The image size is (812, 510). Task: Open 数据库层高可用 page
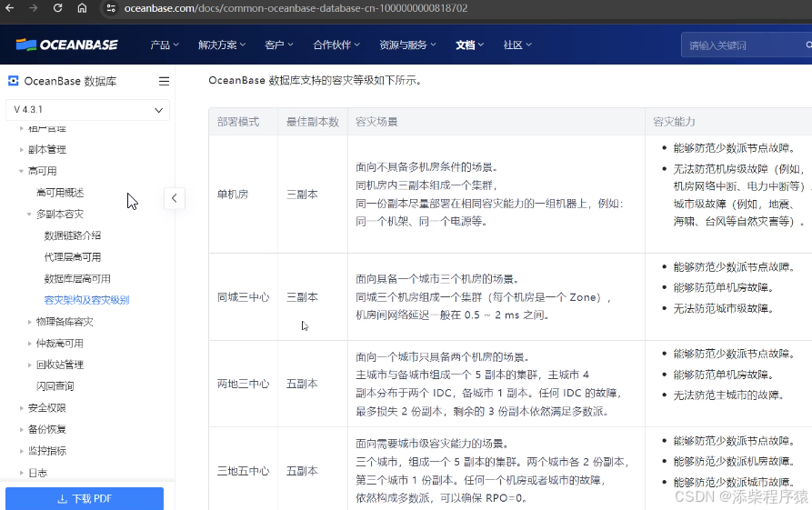click(x=77, y=279)
